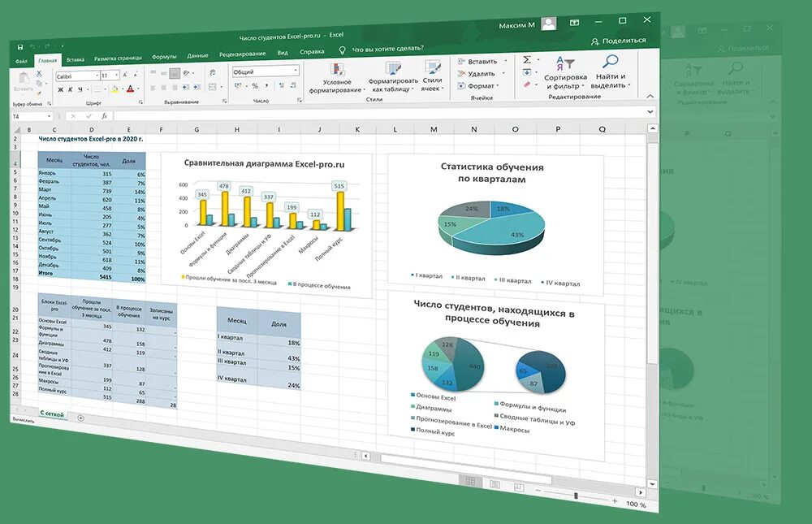The width and height of the screenshot is (812, 524).
Task: Switch to Page Layout view in status bar
Action: (x=495, y=484)
